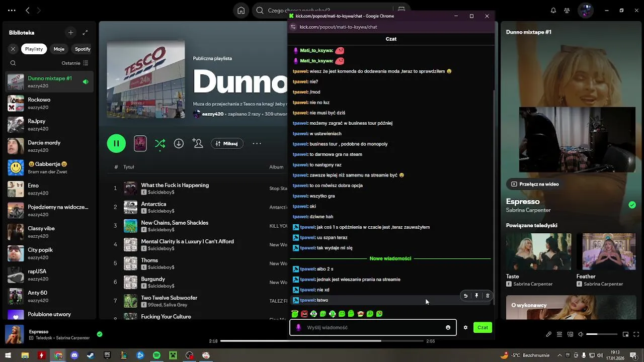Viewport: 644px width, 362px height.
Task: Open the Classy vibe playlist
Action: (49, 232)
